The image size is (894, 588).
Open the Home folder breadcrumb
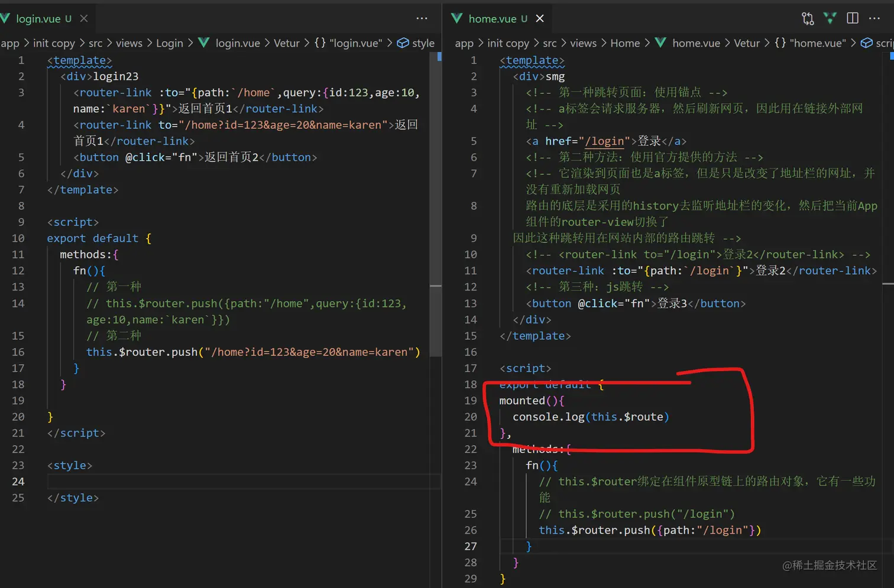click(625, 43)
